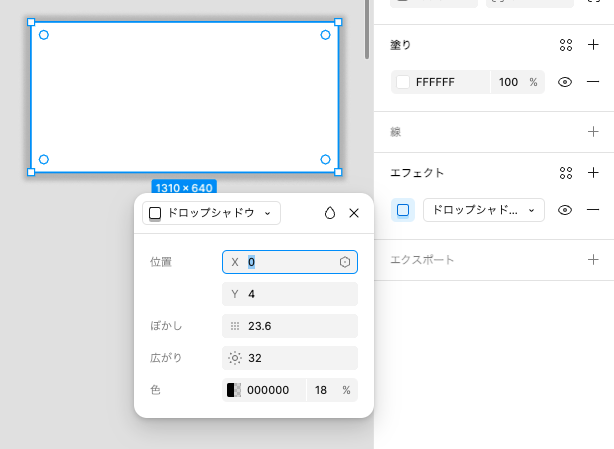Open fill styles library in 塗り section
Screen dimensions: 614x449
tap(566, 45)
